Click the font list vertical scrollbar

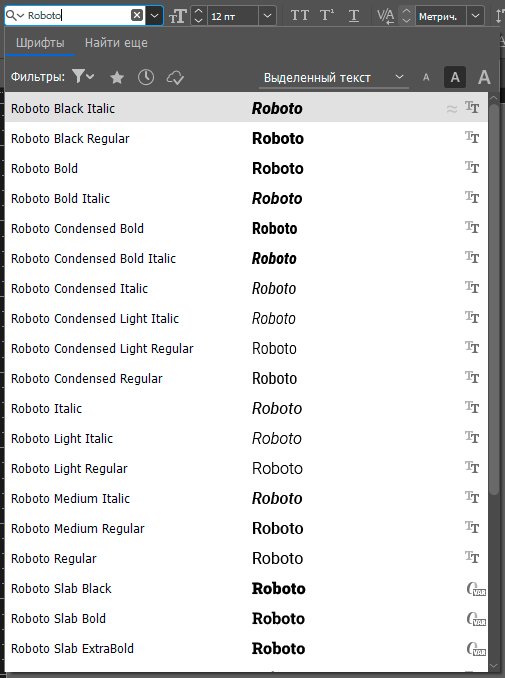coord(494,298)
